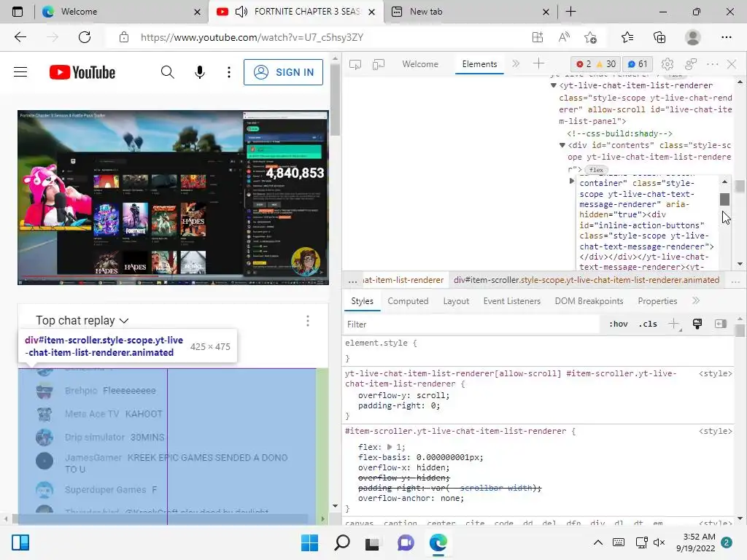Screen dimensions: 747x560
Task: View site information lock icon
Action: pos(124,37)
